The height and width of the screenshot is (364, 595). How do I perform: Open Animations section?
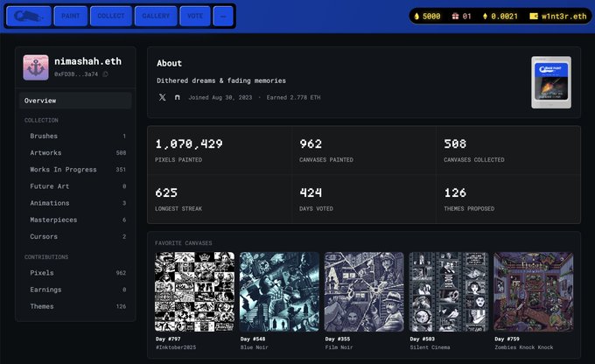click(75, 203)
